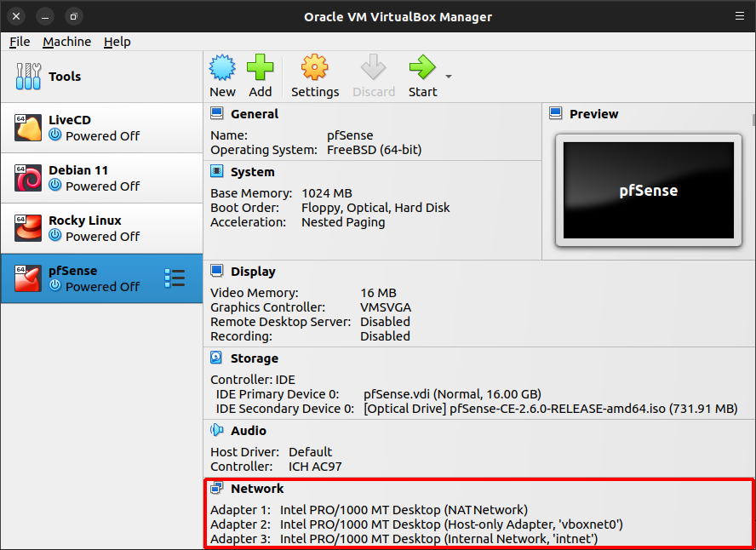Click the '16 MB' video memory value

[x=379, y=293]
